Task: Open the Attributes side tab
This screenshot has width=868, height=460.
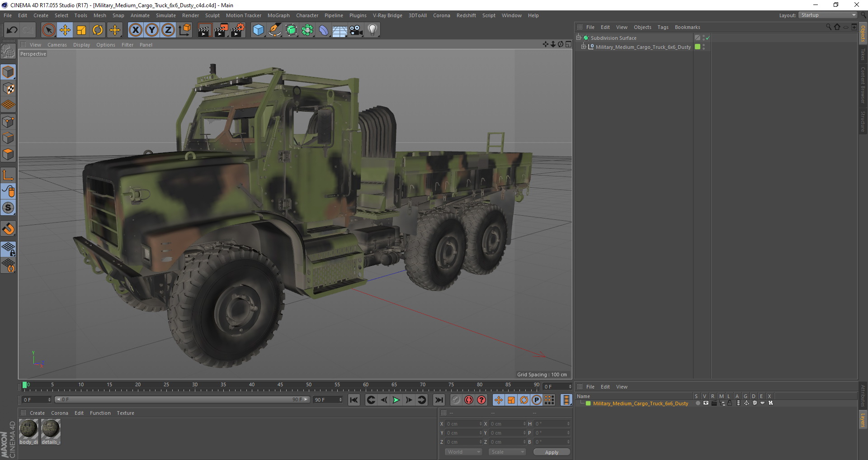Action: (863, 396)
